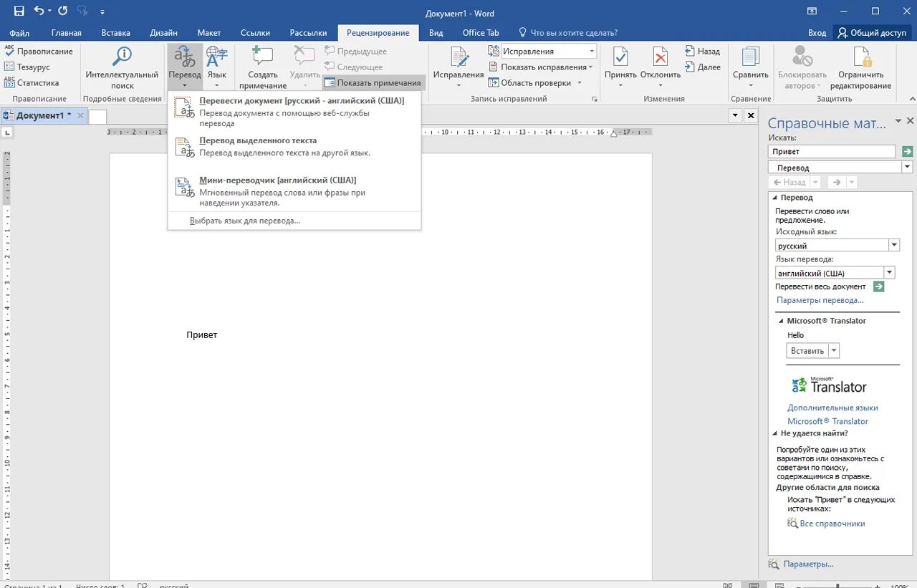Image resolution: width=917 pixels, height=588 pixels.
Task: Open Дополнительные языки link
Action: coord(832,408)
